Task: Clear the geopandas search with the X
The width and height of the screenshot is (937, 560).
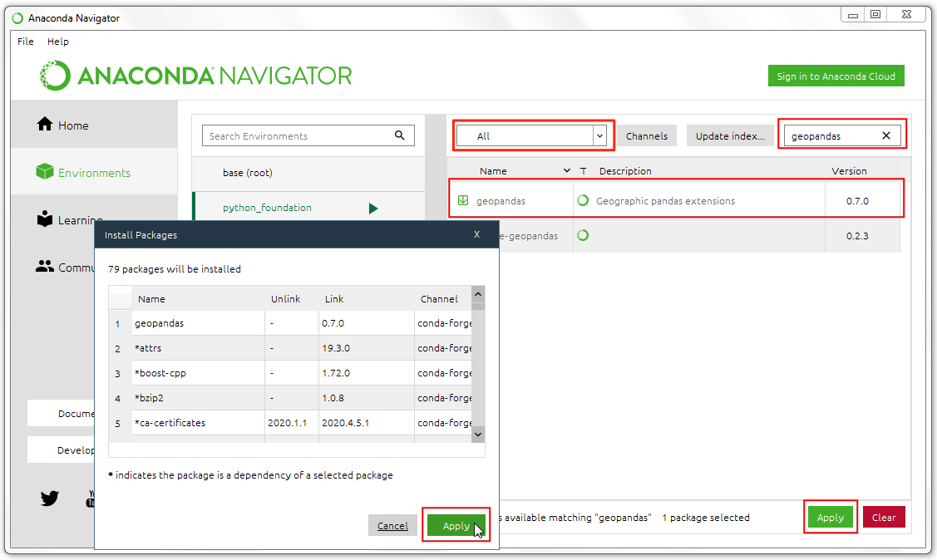Action: (x=886, y=135)
